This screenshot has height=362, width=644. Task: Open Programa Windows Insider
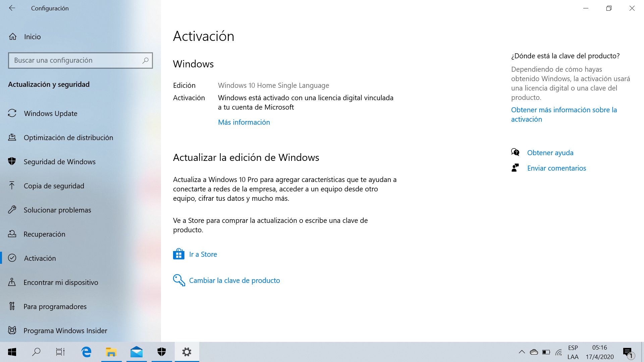pos(65,330)
